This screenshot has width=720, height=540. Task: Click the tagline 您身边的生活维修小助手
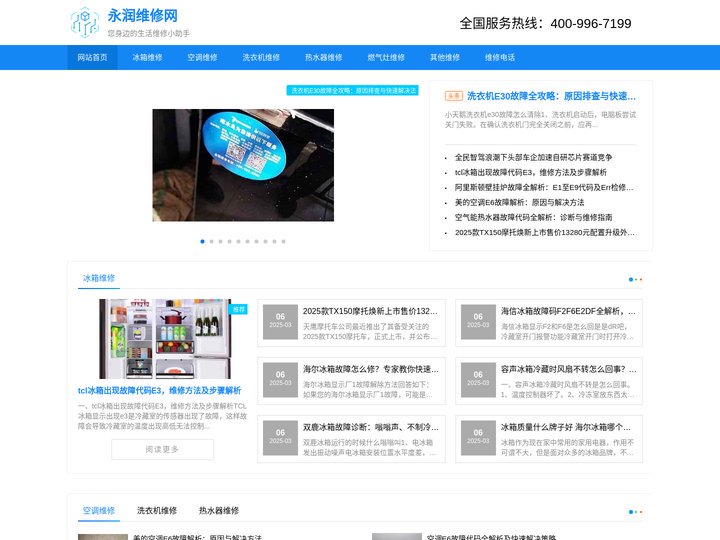point(149,34)
